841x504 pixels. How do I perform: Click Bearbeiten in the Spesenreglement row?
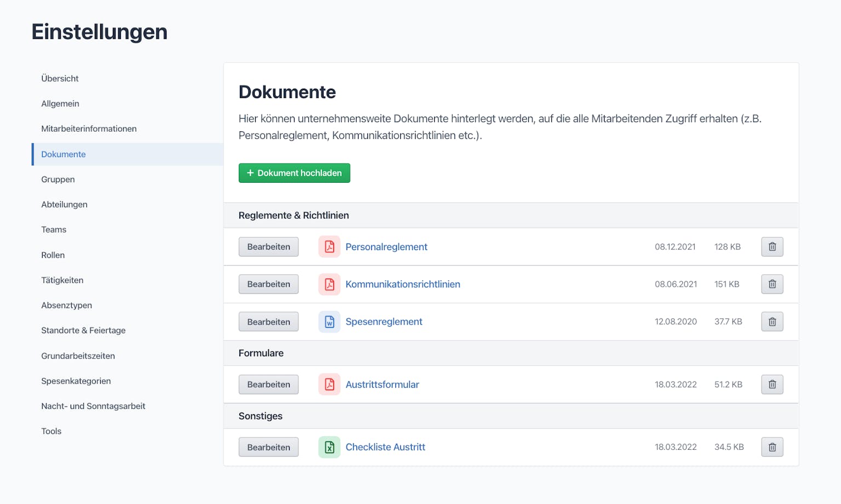coord(268,322)
